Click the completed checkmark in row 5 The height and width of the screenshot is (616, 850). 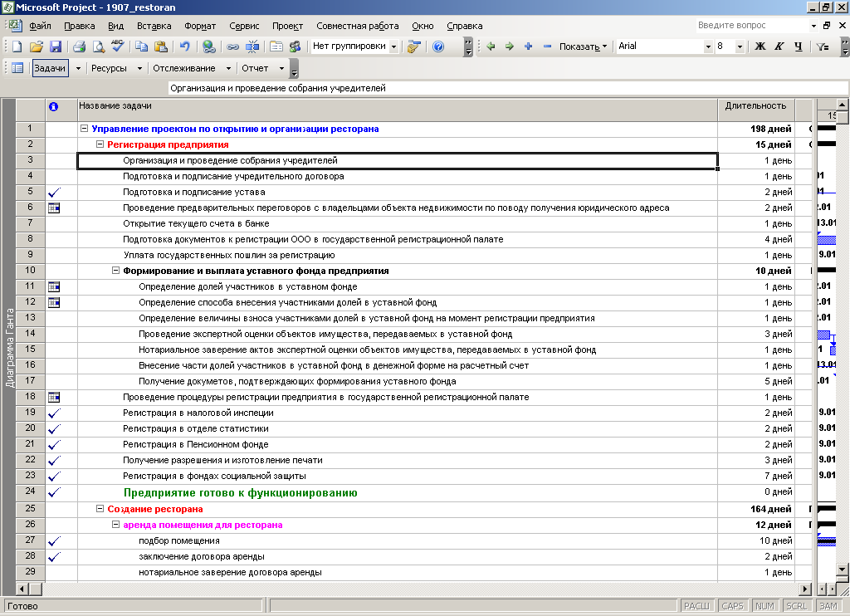point(54,192)
